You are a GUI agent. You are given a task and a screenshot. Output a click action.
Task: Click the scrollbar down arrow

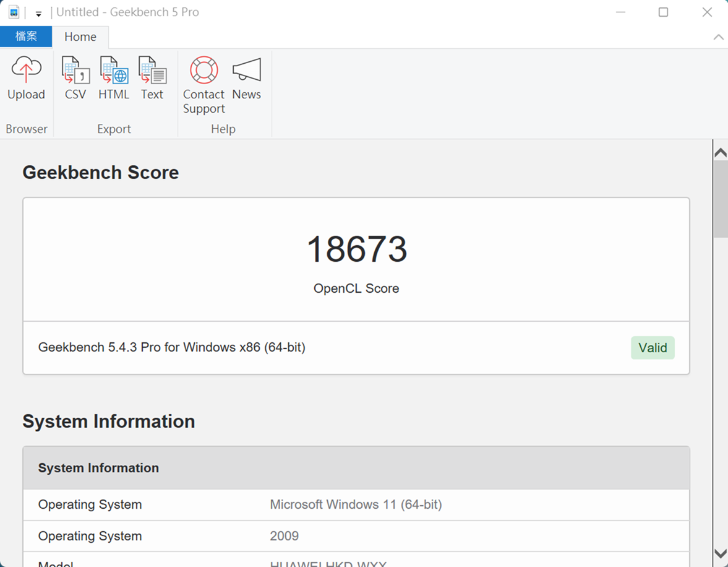pyautogui.click(x=720, y=553)
